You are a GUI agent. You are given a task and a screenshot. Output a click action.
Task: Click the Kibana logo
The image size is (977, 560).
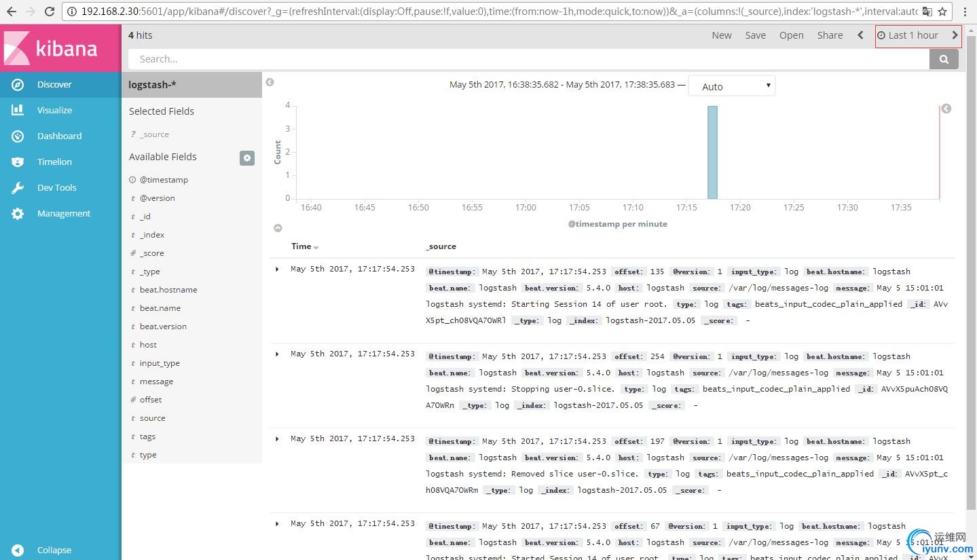tap(60, 48)
